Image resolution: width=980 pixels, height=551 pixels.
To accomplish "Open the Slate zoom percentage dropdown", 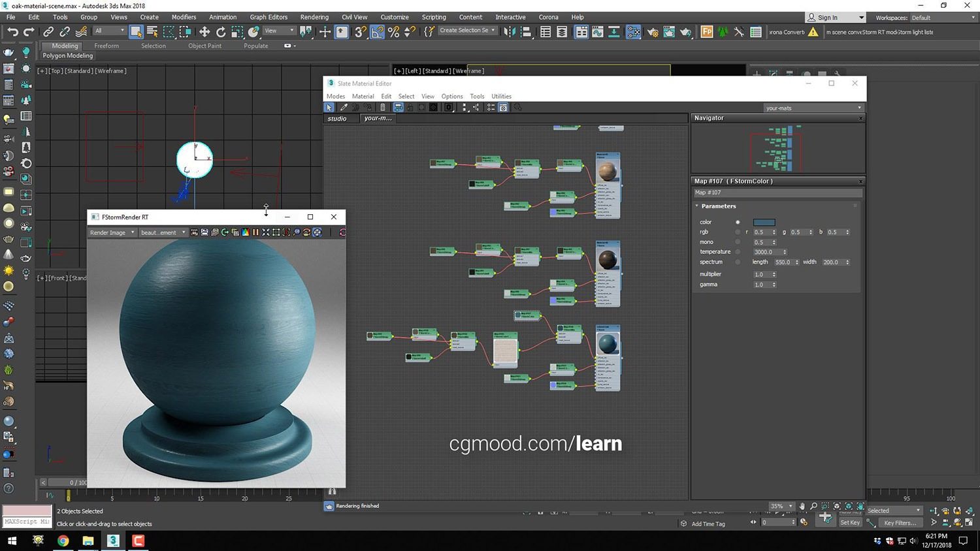I will (x=781, y=506).
